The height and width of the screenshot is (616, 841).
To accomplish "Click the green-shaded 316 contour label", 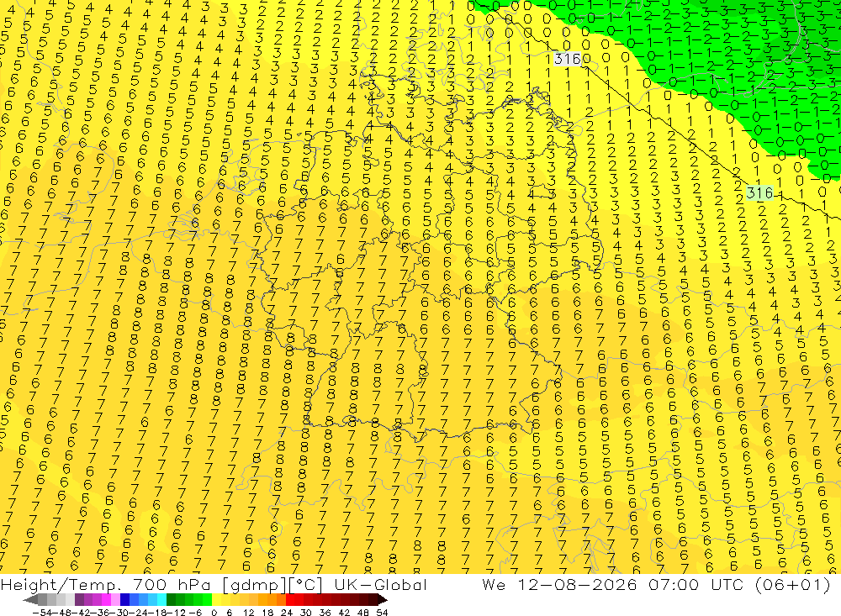I will coord(759,192).
